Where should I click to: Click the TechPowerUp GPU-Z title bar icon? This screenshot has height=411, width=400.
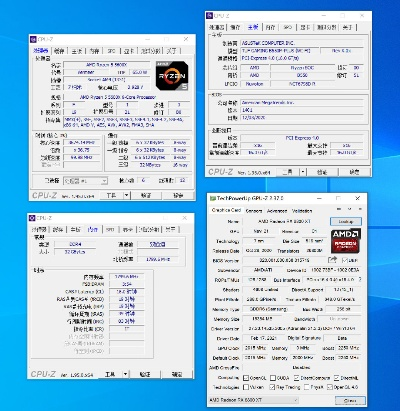(213, 198)
